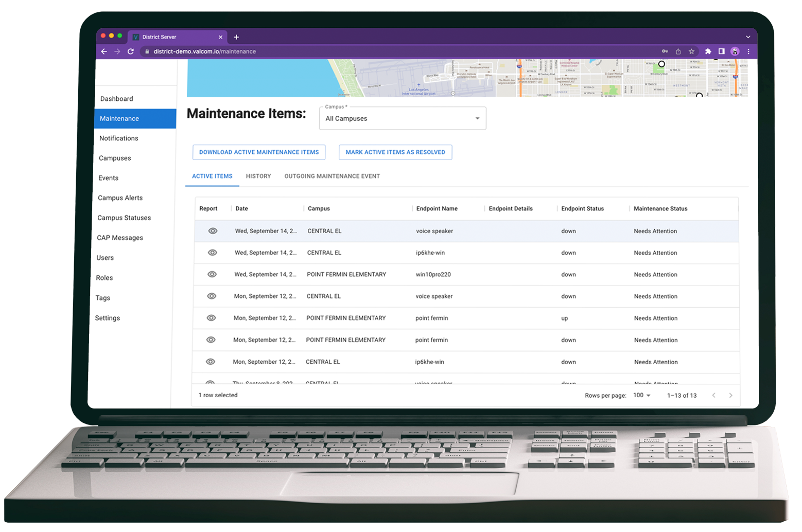Toggle the report eye on the last visible row
This screenshot has height=532, width=802.
tap(211, 383)
